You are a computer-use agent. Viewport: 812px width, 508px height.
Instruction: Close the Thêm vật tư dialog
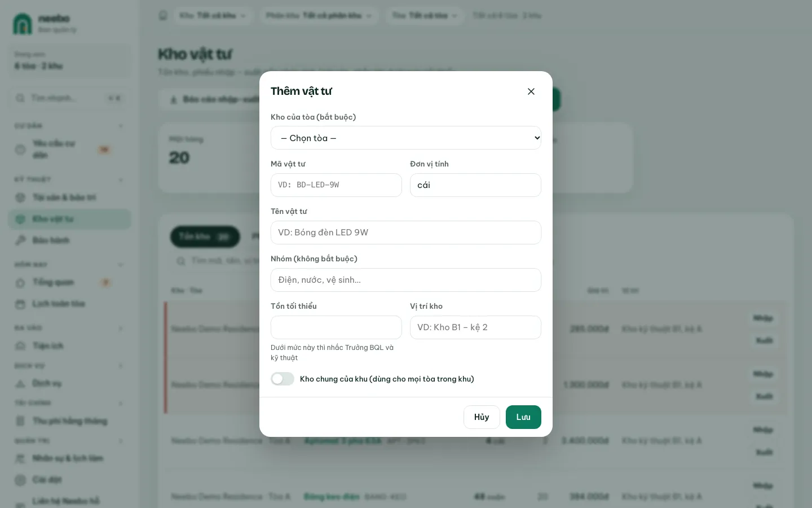[x=531, y=91]
